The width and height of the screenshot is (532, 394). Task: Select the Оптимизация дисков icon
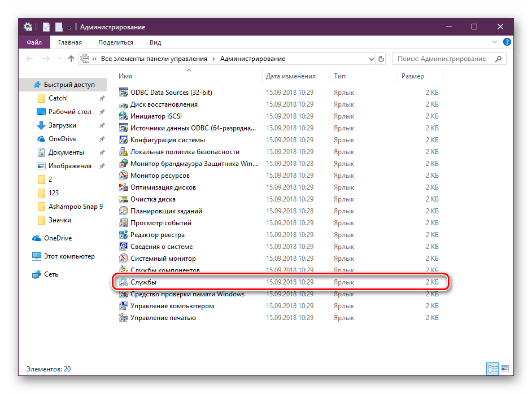point(124,187)
